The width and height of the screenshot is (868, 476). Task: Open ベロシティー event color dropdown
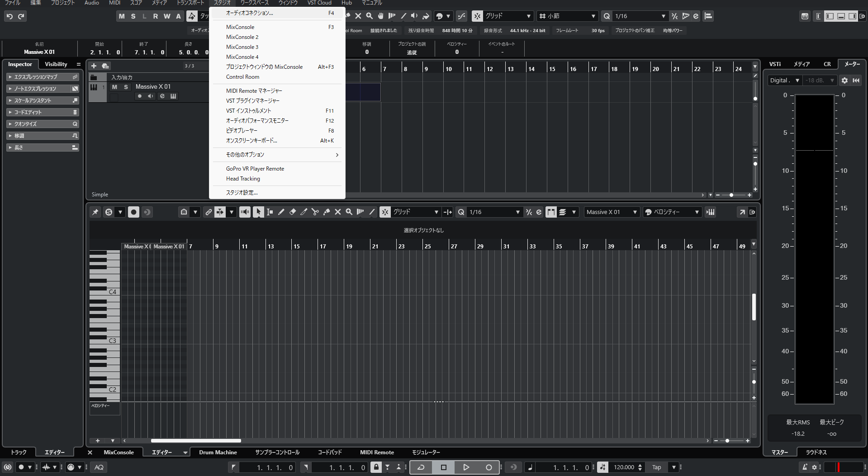pos(672,212)
